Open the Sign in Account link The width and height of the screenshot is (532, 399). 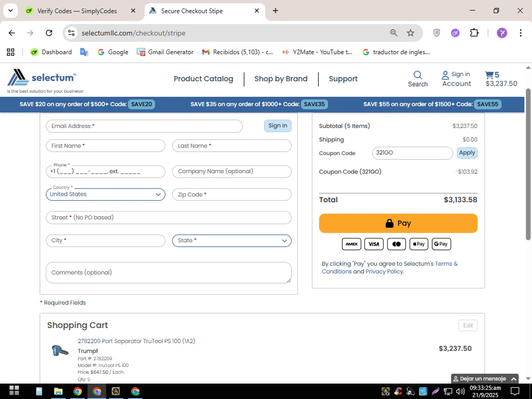456,79
